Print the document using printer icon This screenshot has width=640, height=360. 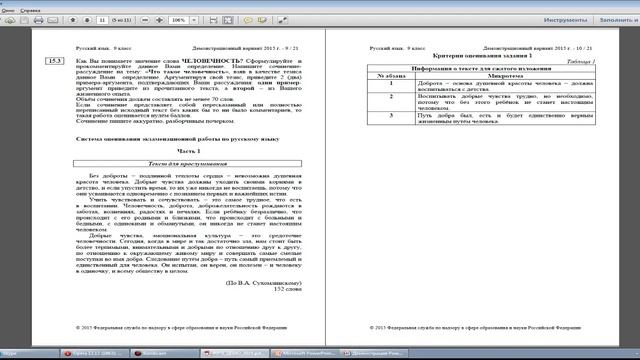click(x=38, y=20)
